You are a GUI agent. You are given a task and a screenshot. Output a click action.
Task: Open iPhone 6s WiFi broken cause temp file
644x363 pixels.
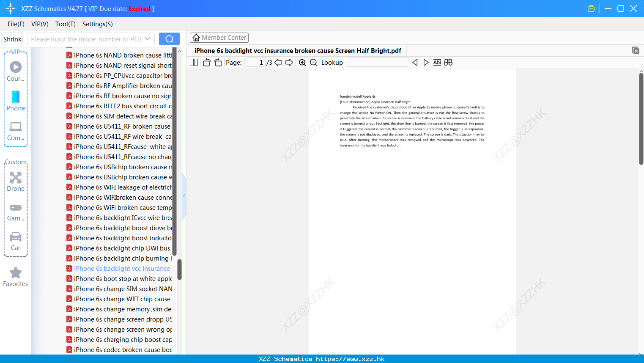coord(119,208)
